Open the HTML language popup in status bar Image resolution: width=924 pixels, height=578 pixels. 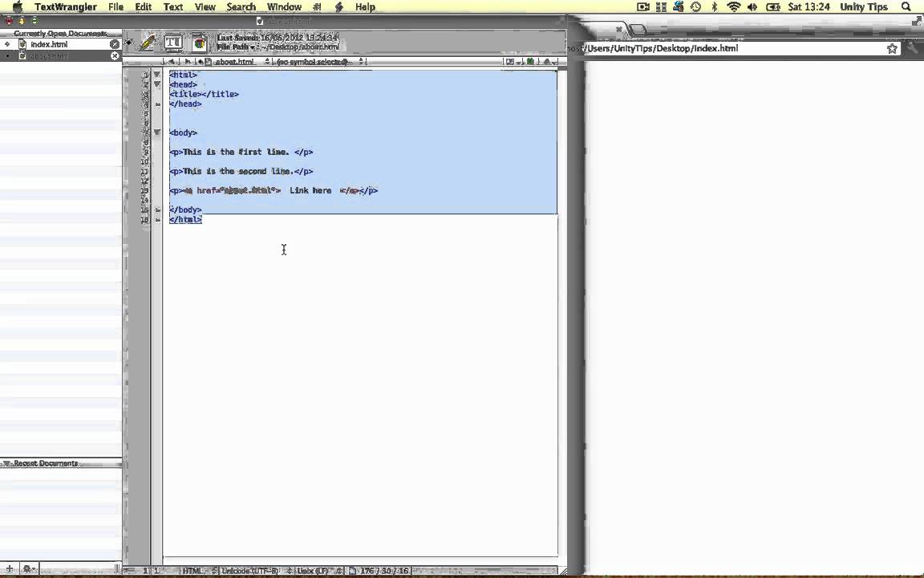tap(198, 571)
